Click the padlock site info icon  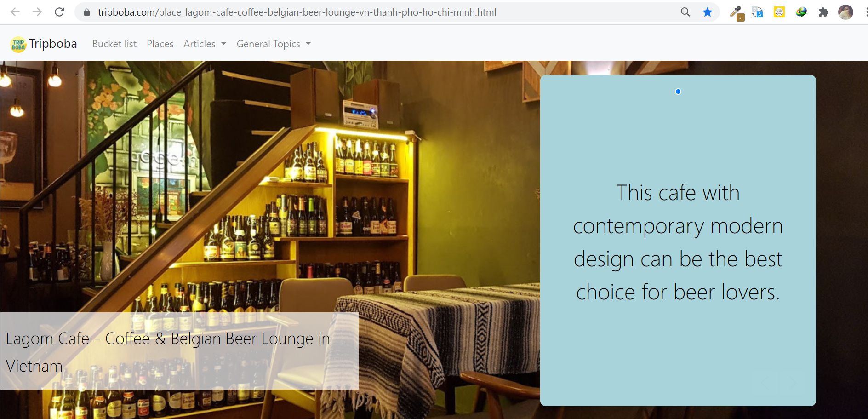click(87, 12)
